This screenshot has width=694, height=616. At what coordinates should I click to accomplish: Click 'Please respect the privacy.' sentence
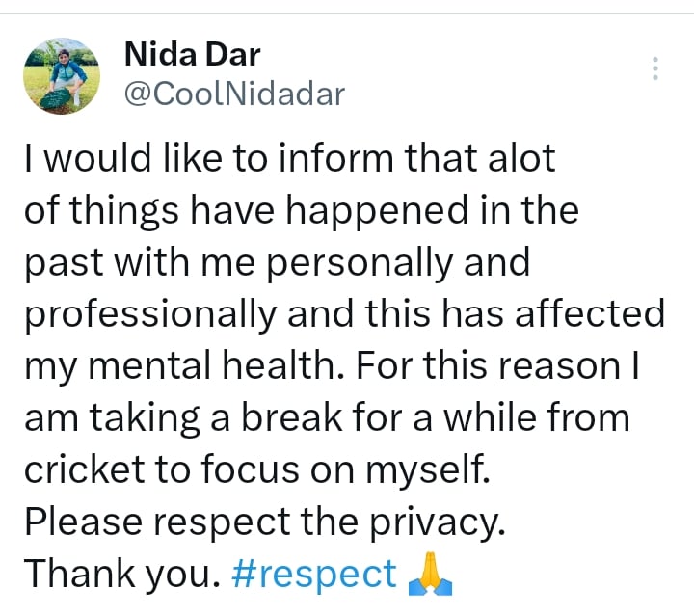[x=265, y=522]
